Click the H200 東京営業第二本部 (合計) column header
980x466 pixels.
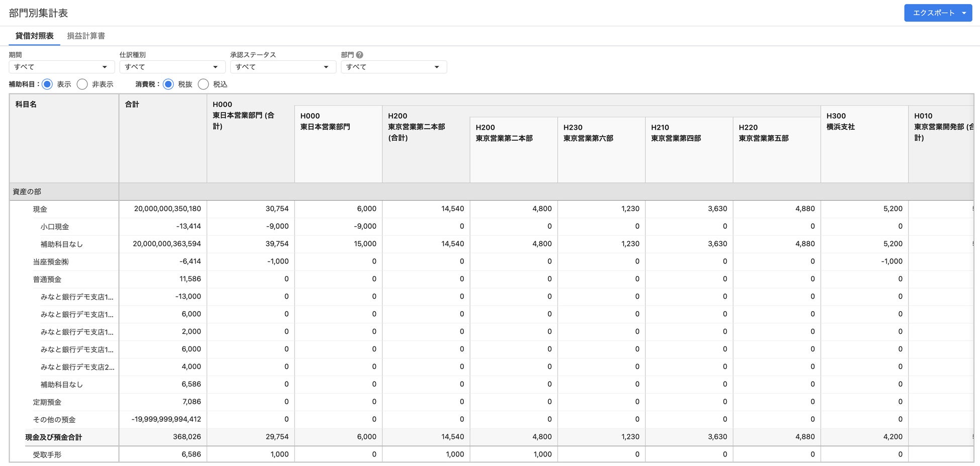pyautogui.click(x=426, y=144)
